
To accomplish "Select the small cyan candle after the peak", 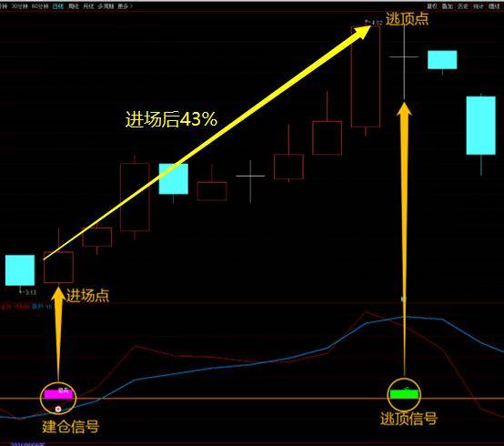I will tap(442, 60).
